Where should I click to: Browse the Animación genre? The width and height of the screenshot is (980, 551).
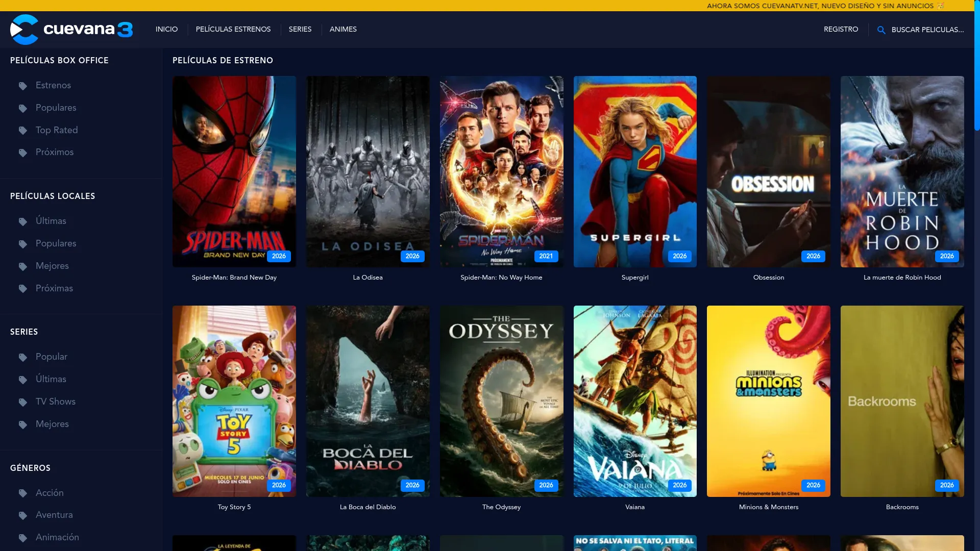click(57, 537)
